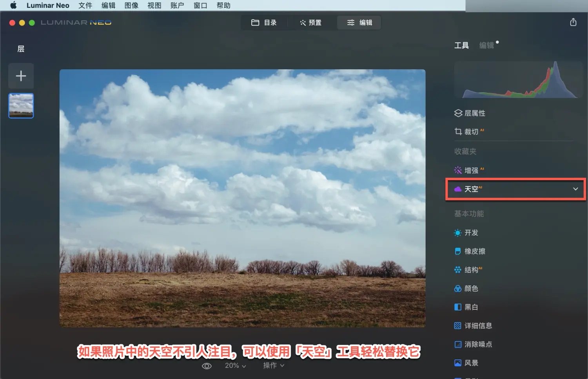Open the 裁切AI crop tool
The height and width of the screenshot is (379, 588).
[470, 132]
